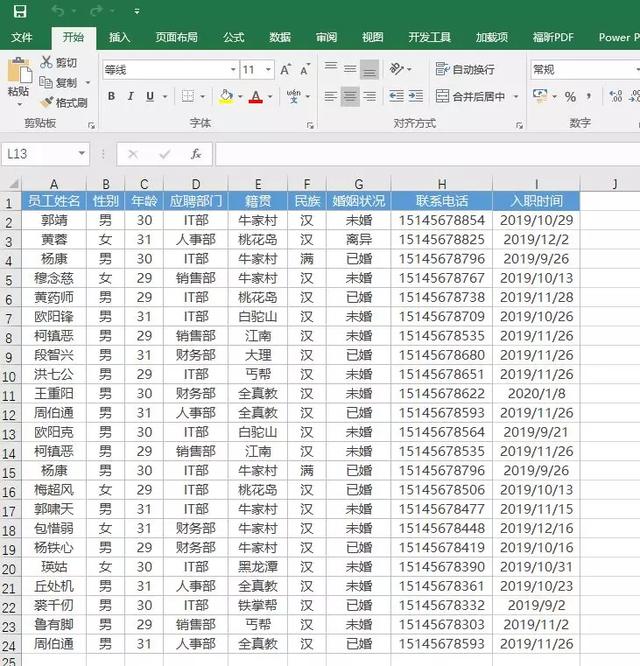
Task: Toggle Italic formatting
Action: pos(130,96)
